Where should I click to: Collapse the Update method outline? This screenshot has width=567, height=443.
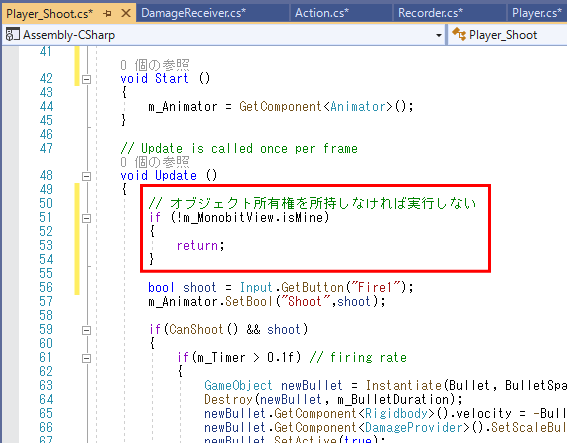[86, 176]
